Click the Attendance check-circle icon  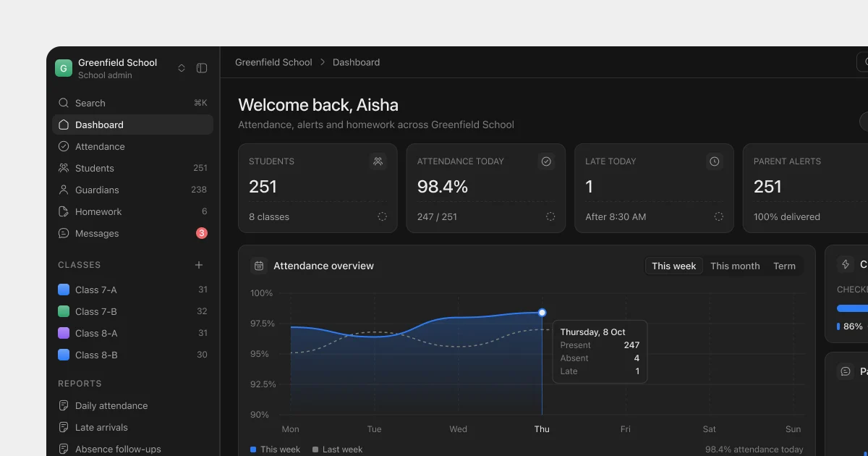(64, 146)
